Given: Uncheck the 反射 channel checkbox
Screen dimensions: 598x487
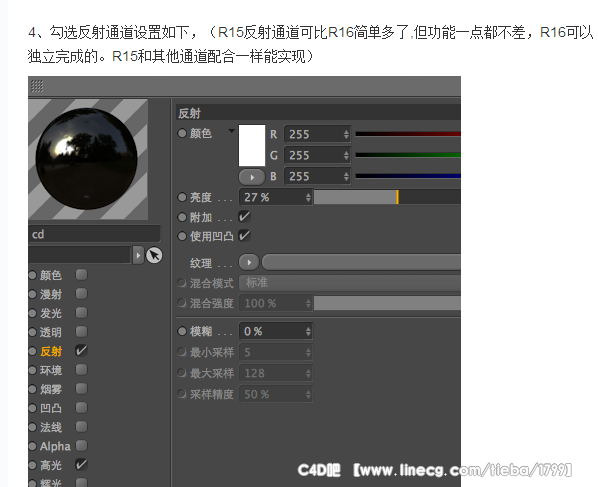Looking at the screenshot, I should click(81, 350).
